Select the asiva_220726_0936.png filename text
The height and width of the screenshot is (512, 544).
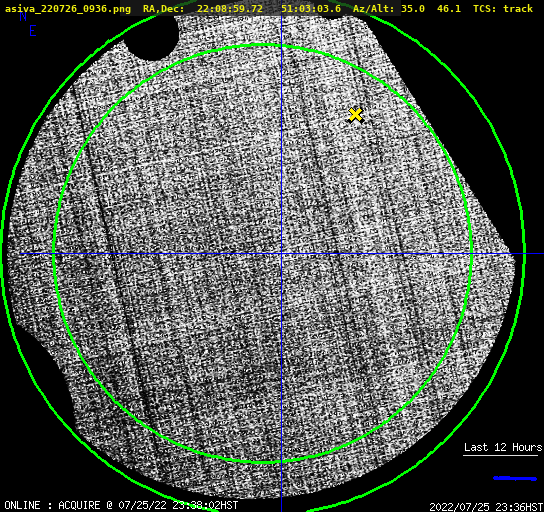(68, 9)
